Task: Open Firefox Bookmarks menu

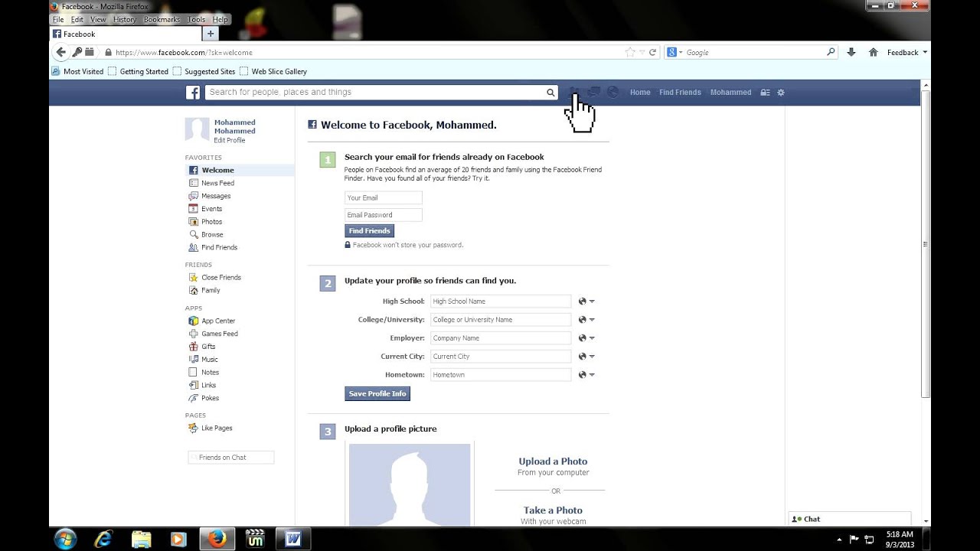Action: click(162, 19)
